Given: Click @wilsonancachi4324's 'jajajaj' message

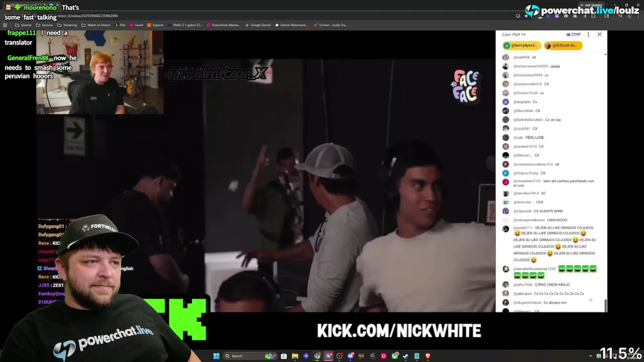Looking at the screenshot, I should [x=554, y=66].
